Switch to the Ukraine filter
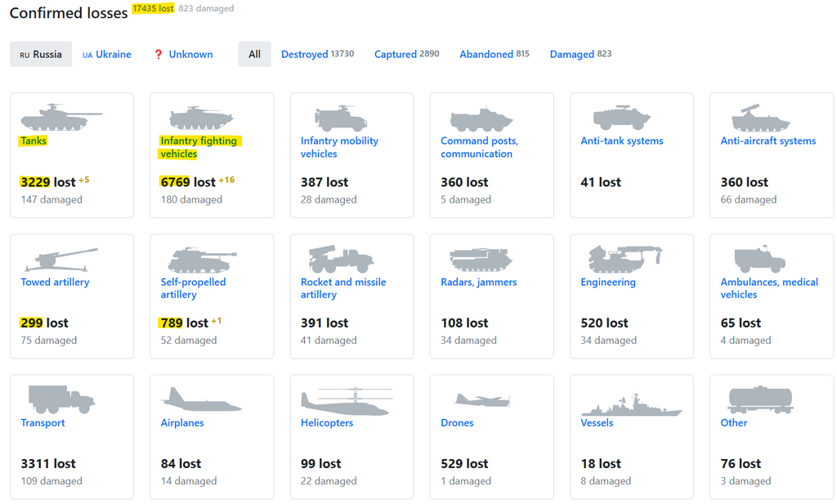Viewport: 837px width, 504px height. point(107,54)
